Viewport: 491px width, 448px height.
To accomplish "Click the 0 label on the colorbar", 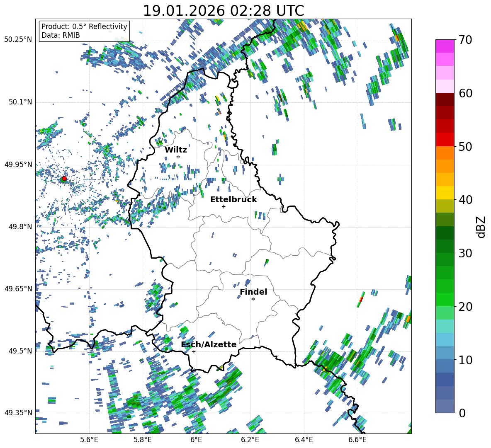I will pyautogui.click(x=462, y=413).
